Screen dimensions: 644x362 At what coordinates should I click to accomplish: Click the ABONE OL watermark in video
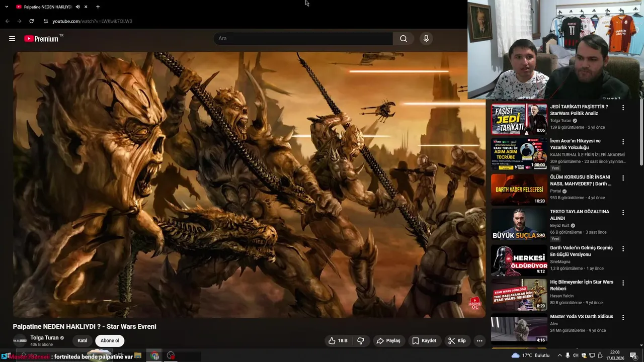[x=474, y=304]
